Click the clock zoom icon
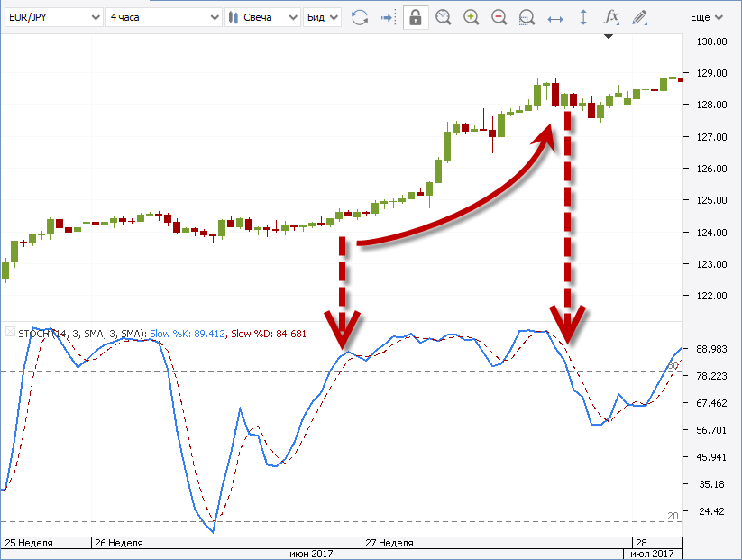 443,17
